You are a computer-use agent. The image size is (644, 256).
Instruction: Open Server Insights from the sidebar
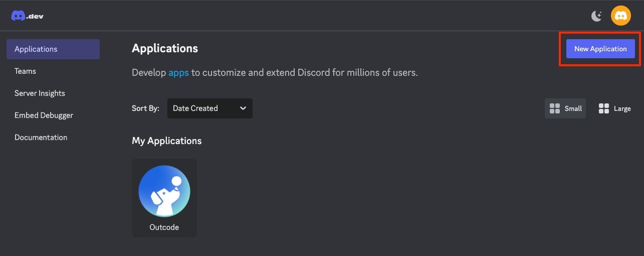pyautogui.click(x=40, y=93)
